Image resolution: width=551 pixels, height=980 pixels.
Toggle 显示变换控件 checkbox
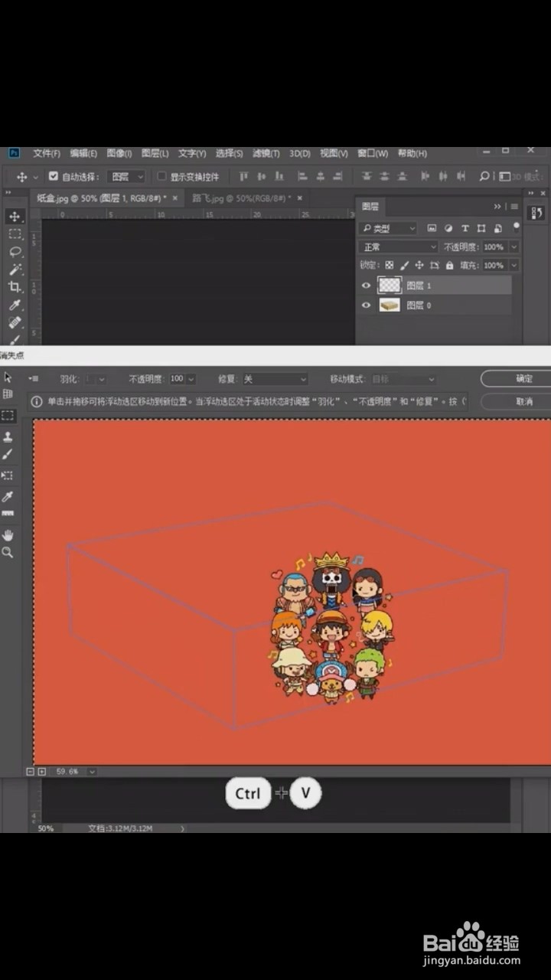161,176
